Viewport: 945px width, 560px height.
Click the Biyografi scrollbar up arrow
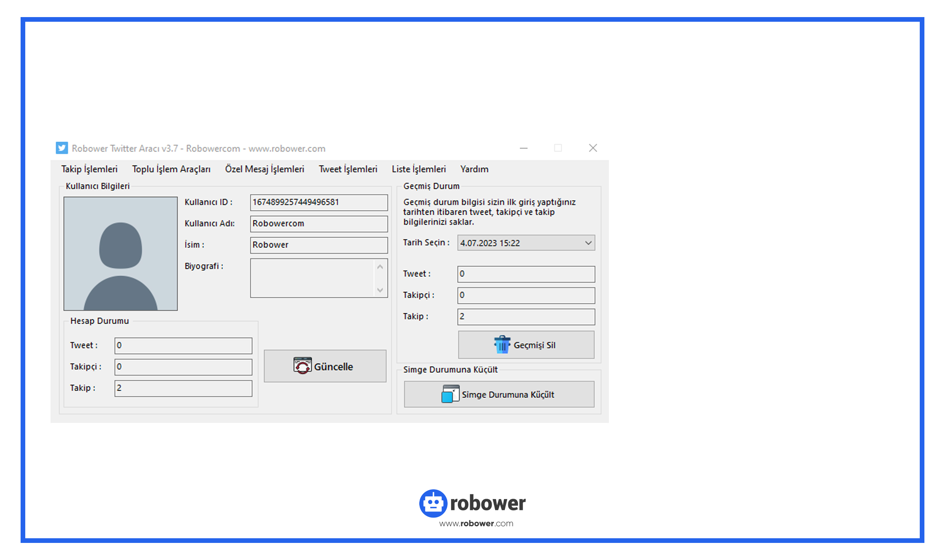click(x=380, y=267)
